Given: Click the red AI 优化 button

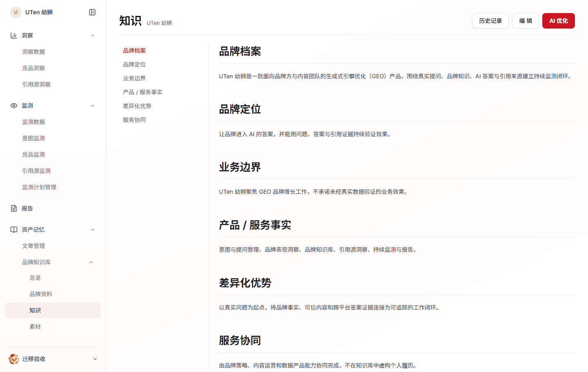Looking at the screenshot, I should click(x=559, y=21).
